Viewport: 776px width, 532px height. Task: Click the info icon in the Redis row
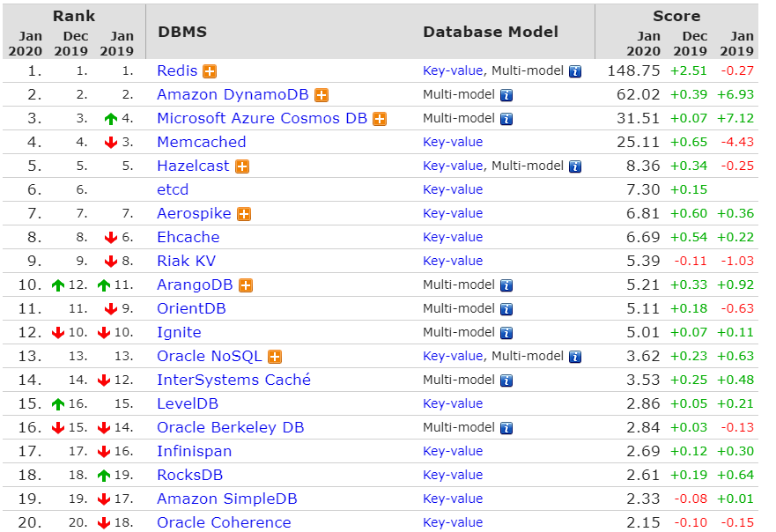575,71
